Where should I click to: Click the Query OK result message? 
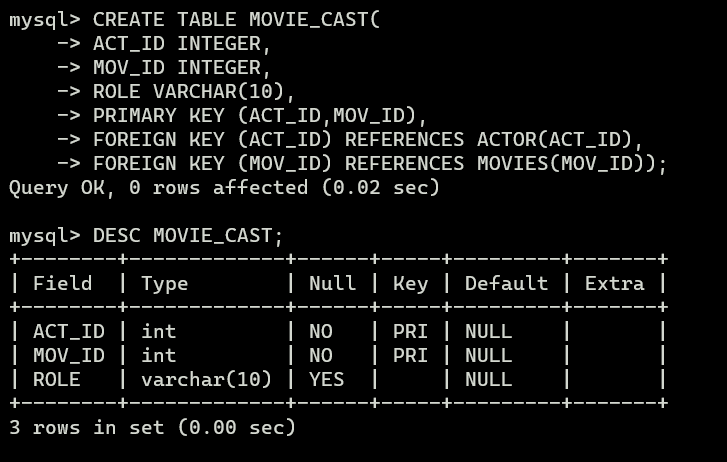[224, 188]
